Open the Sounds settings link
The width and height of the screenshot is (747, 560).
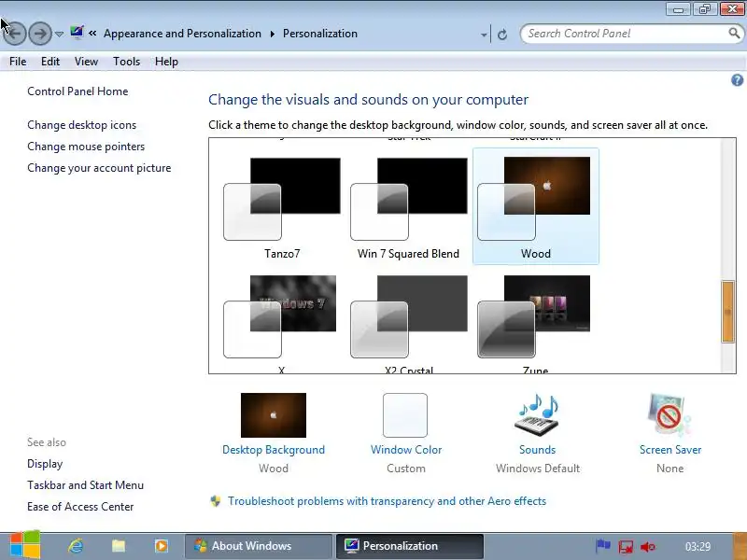click(538, 450)
